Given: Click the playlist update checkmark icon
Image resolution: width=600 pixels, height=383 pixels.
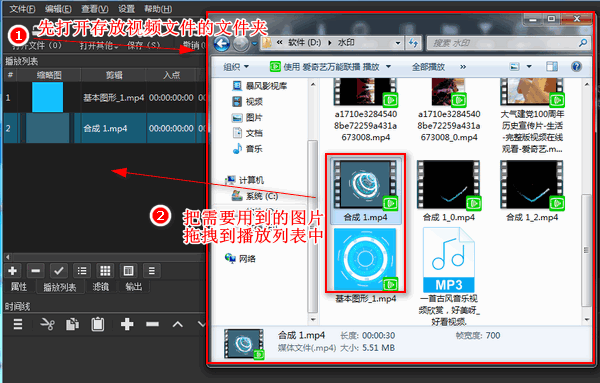Looking at the screenshot, I should point(59,271).
